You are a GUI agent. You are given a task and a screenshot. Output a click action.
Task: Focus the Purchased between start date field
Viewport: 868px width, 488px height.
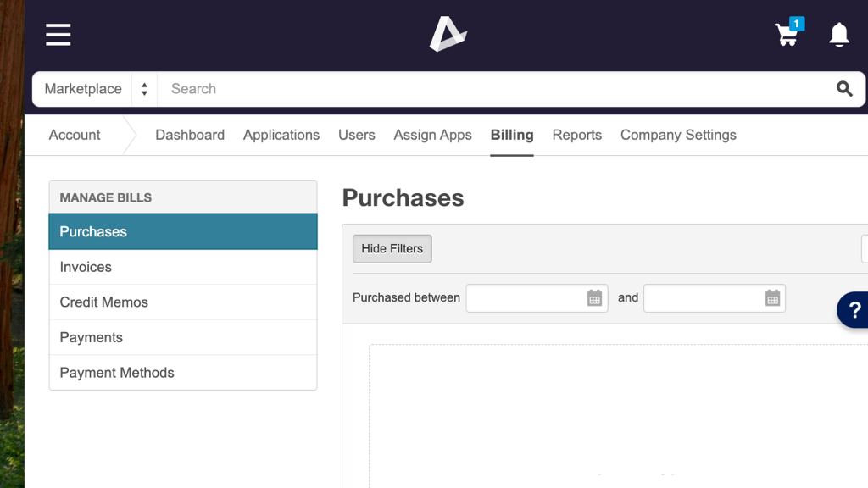pyautogui.click(x=537, y=298)
